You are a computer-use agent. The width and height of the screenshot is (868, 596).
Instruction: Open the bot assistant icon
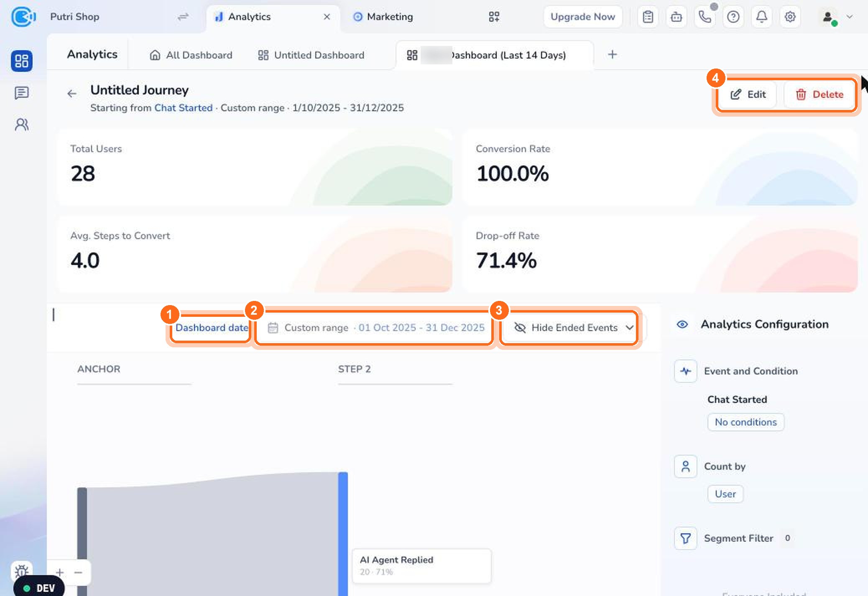pos(677,17)
